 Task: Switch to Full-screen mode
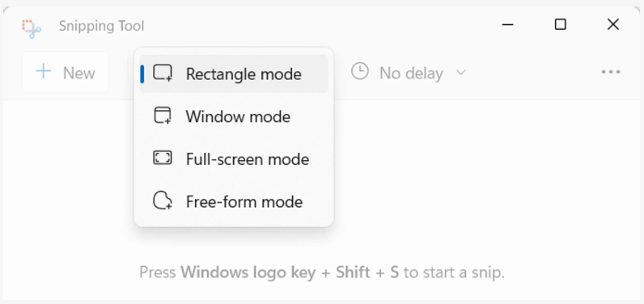pos(234,159)
